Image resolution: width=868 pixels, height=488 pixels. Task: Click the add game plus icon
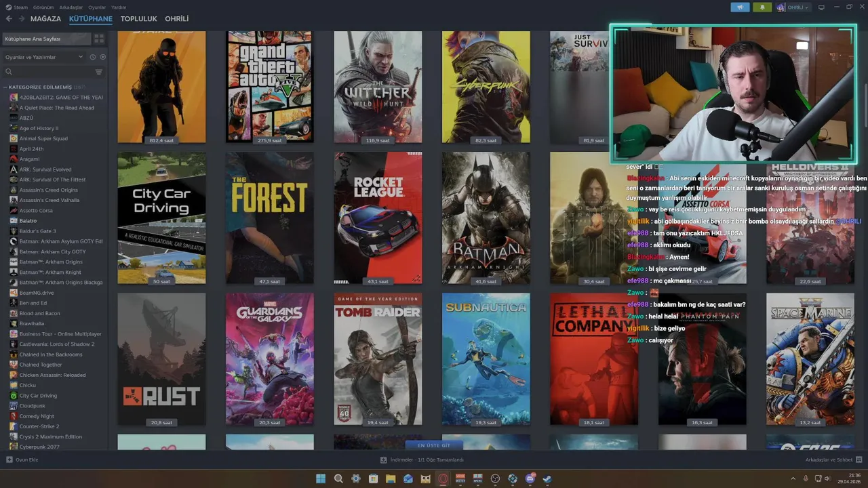coord(9,460)
